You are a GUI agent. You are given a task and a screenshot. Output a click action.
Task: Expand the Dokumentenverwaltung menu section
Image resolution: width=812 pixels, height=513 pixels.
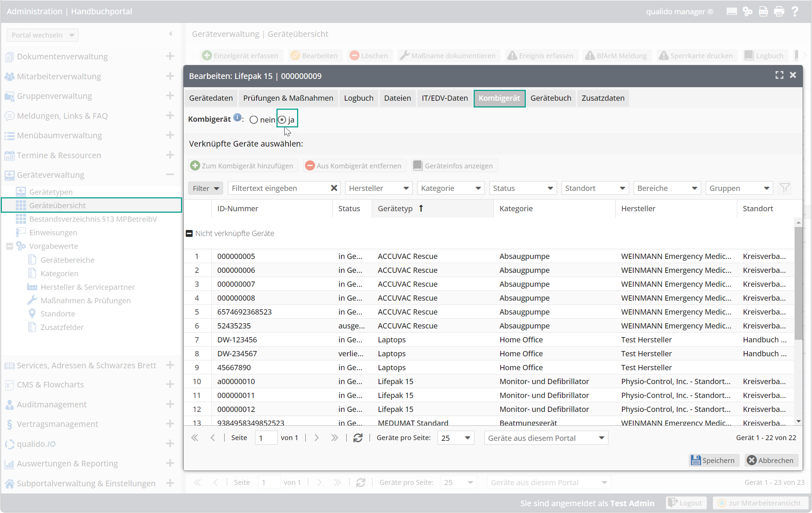(x=170, y=56)
